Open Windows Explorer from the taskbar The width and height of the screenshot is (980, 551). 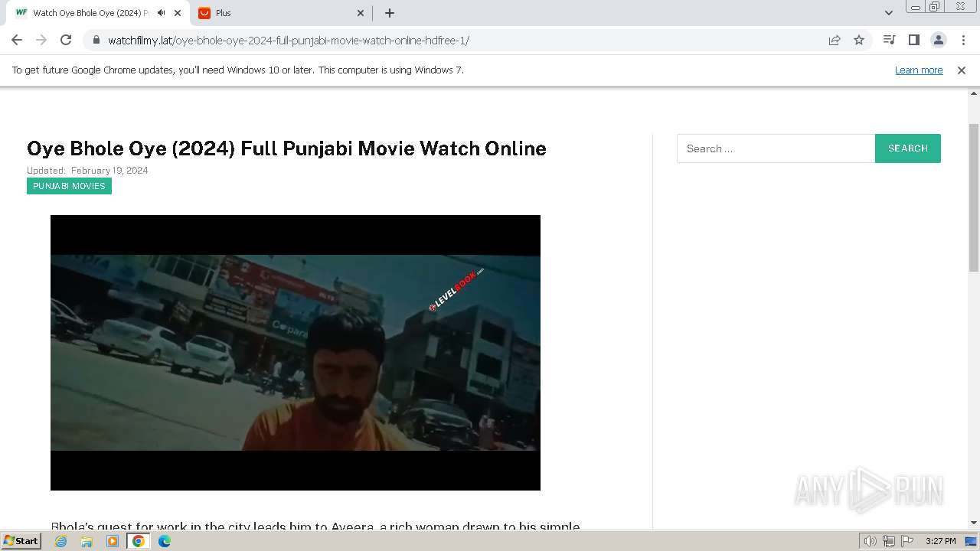[87, 541]
